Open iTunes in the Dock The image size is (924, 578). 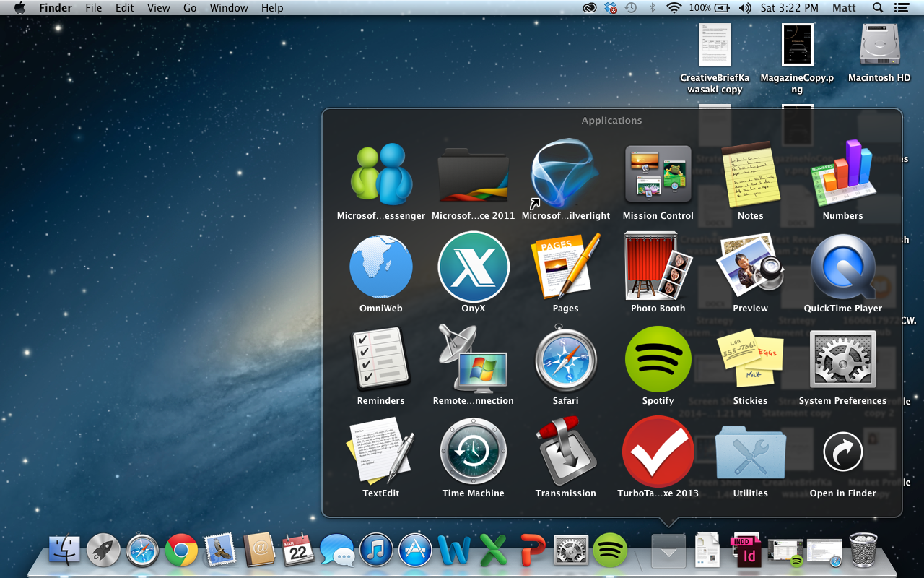click(x=376, y=551)
